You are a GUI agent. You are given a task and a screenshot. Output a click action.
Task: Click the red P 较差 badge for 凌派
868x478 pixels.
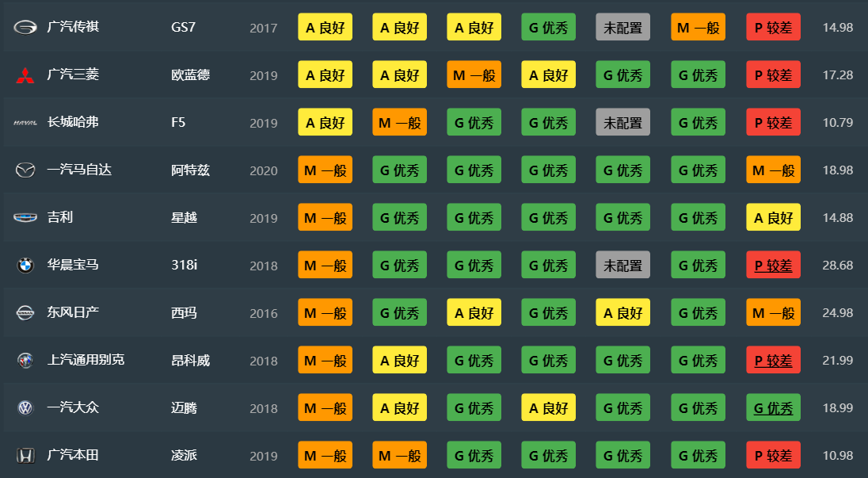(773, 456)
